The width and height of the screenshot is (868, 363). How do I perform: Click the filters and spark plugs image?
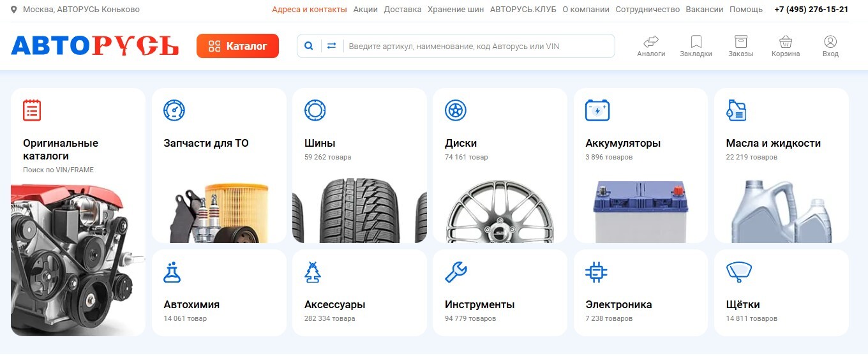click(219, 213)
